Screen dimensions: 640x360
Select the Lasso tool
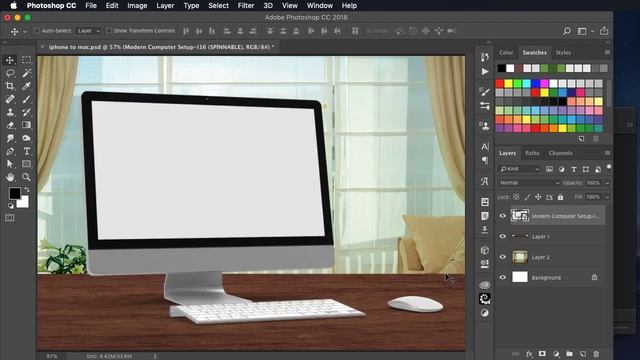pos(10,73)
